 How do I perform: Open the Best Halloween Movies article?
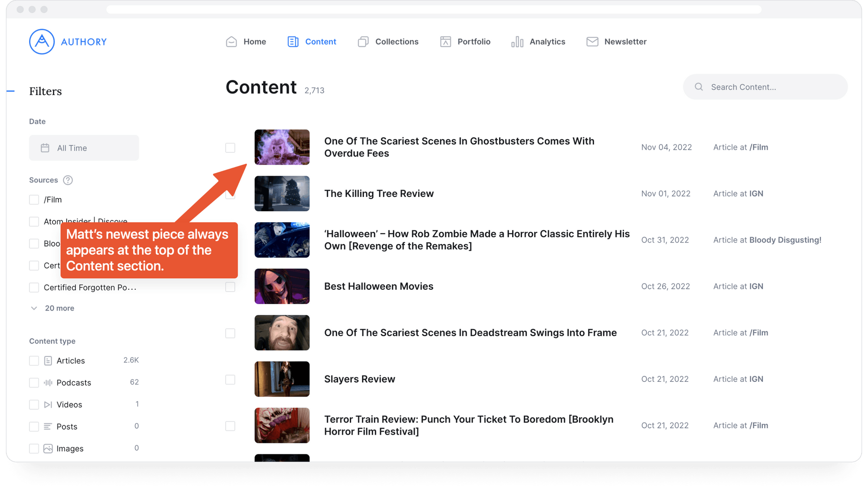coord(378,286)
